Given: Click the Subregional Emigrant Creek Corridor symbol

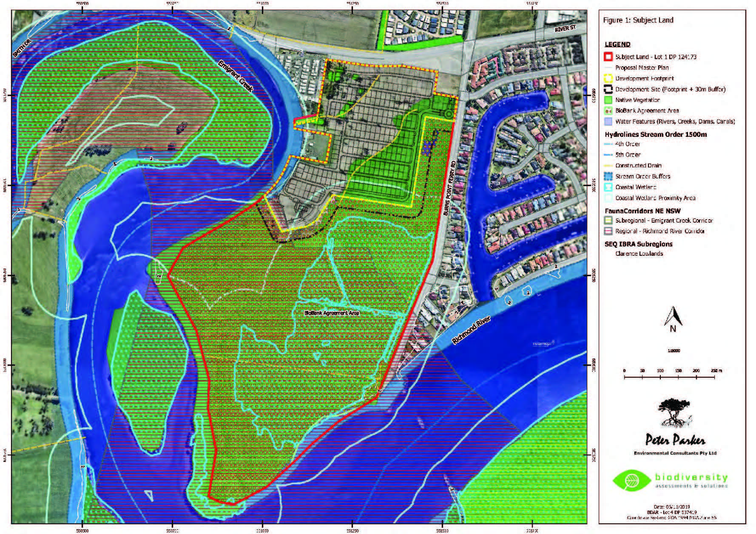Looking at the screenshot, I should (608, 220).
